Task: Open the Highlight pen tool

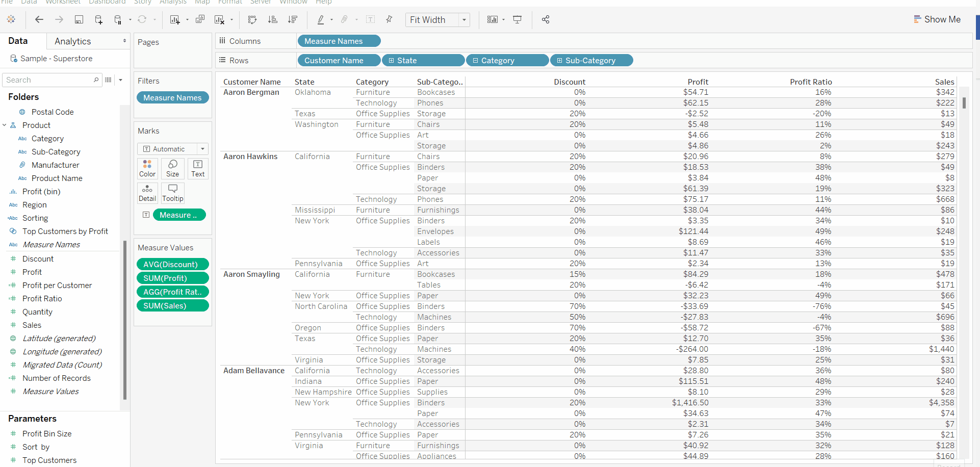Action: tap(321, 19)
